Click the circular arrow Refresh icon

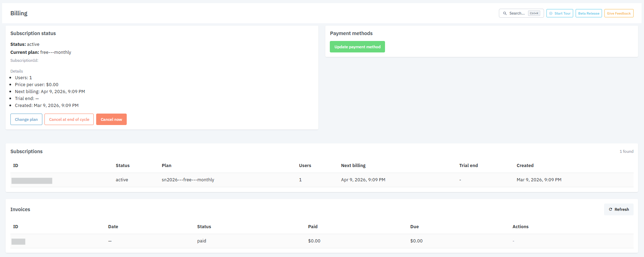coord(610,209)
